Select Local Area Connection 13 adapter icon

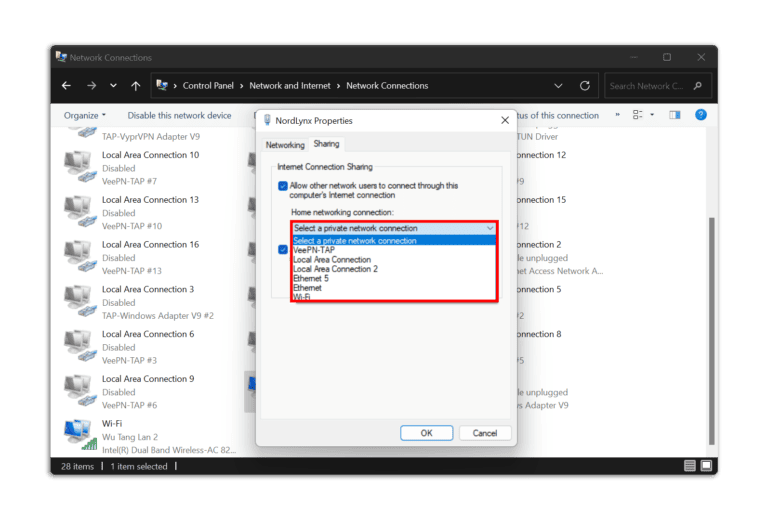[x=79, y=211]
